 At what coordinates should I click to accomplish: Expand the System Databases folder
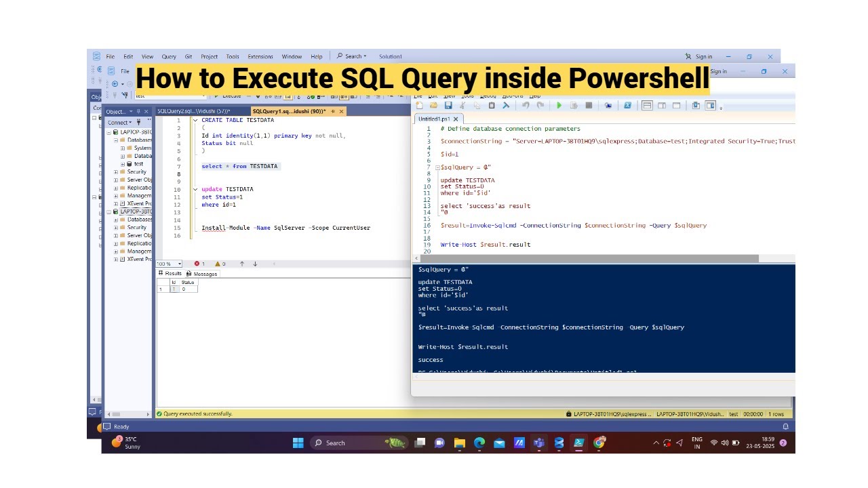tap(123, 148)
